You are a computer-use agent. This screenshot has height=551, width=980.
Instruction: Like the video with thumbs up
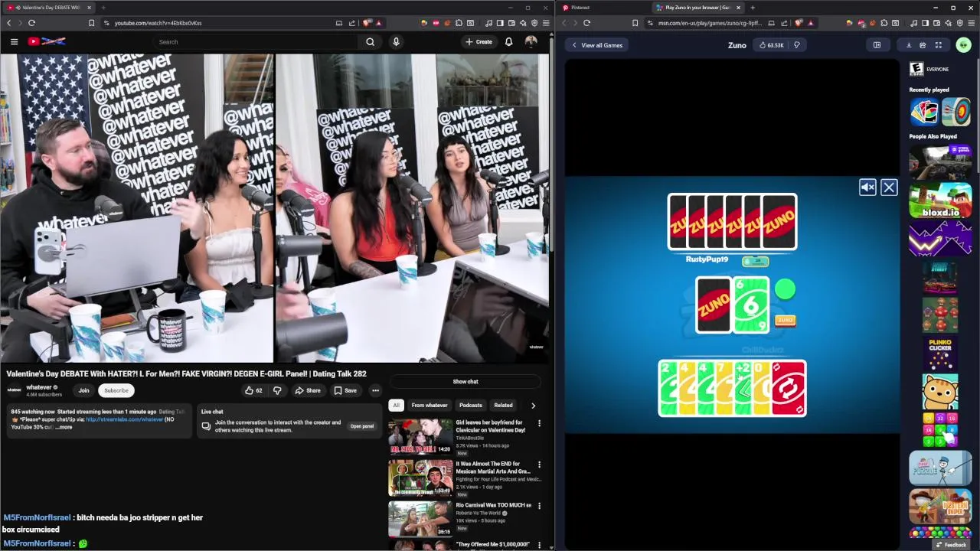click(x=253, y=390)
